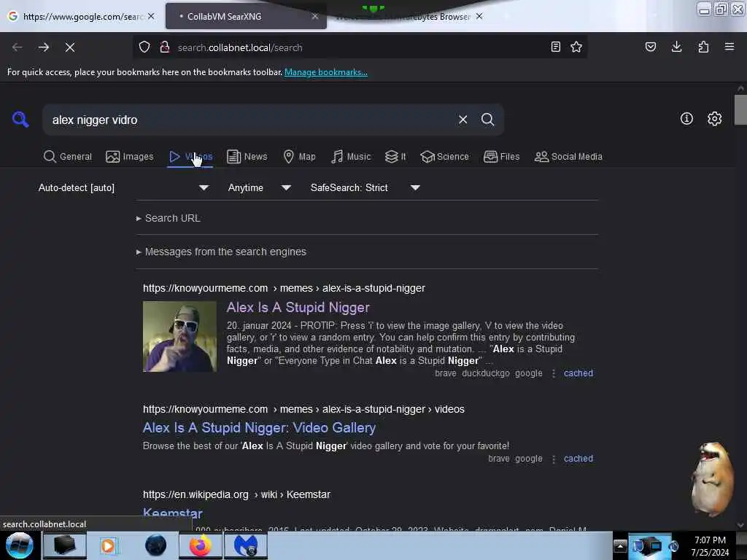Select the Videos search category
This screenshot has height=560, width=747.
[190, 157]
